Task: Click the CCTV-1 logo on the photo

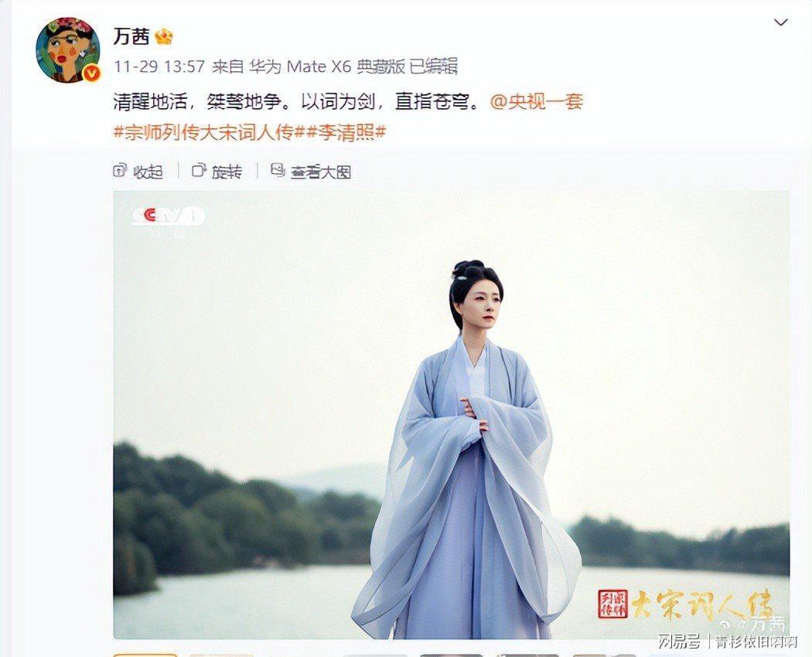Action: 169,216
